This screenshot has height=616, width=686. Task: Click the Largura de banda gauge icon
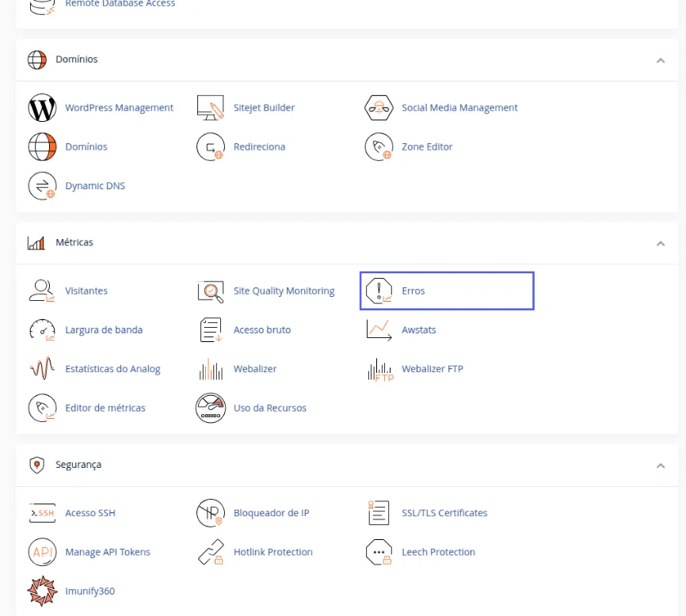[x=42, y=330]
